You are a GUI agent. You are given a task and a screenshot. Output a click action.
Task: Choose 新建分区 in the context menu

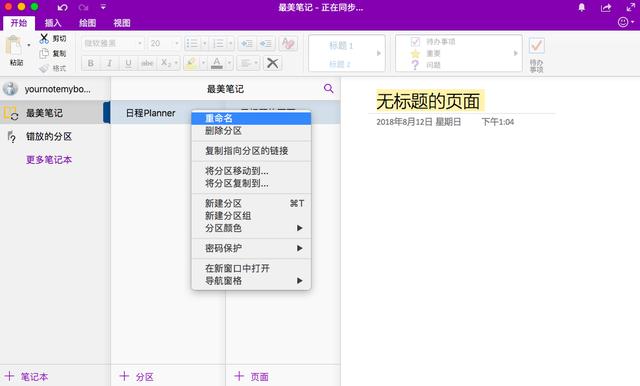tap(251, 203)
